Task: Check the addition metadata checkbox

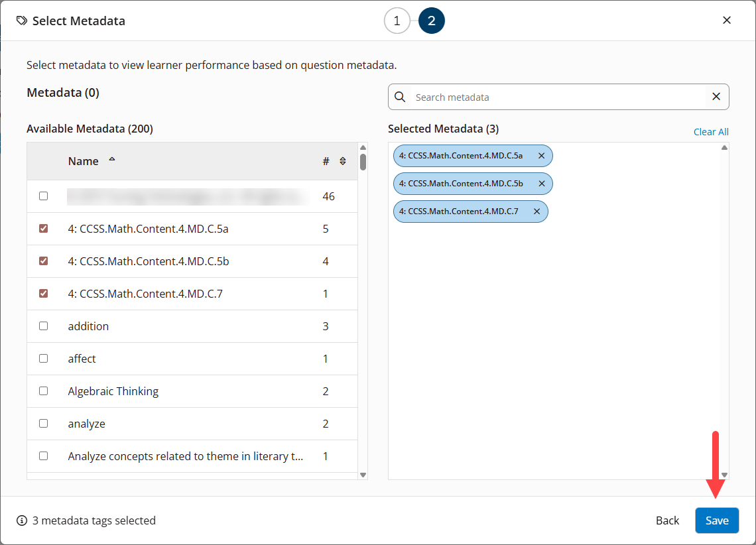Action: click(x=43, y=326)
